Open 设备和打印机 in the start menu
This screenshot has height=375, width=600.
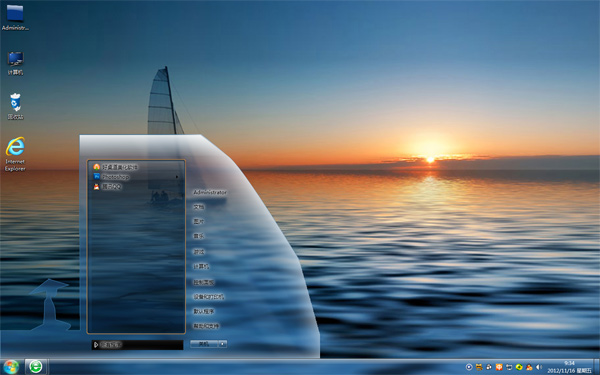[208, 297]
